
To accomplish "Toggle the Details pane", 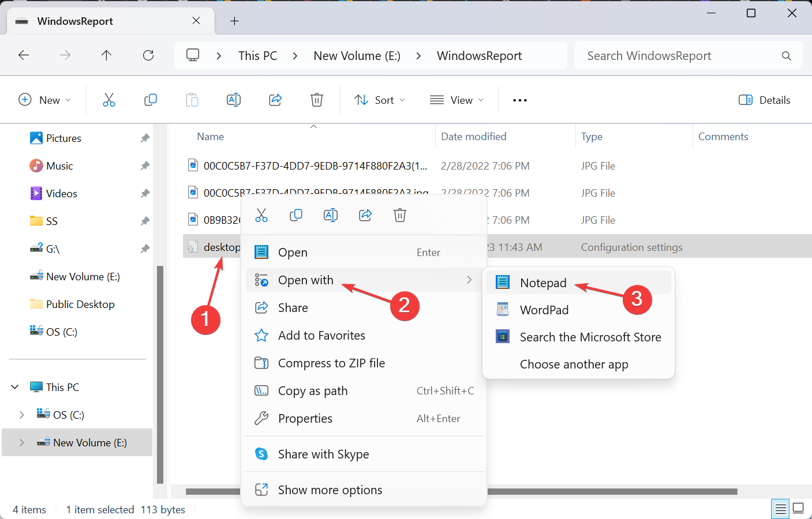I will 764,100.
